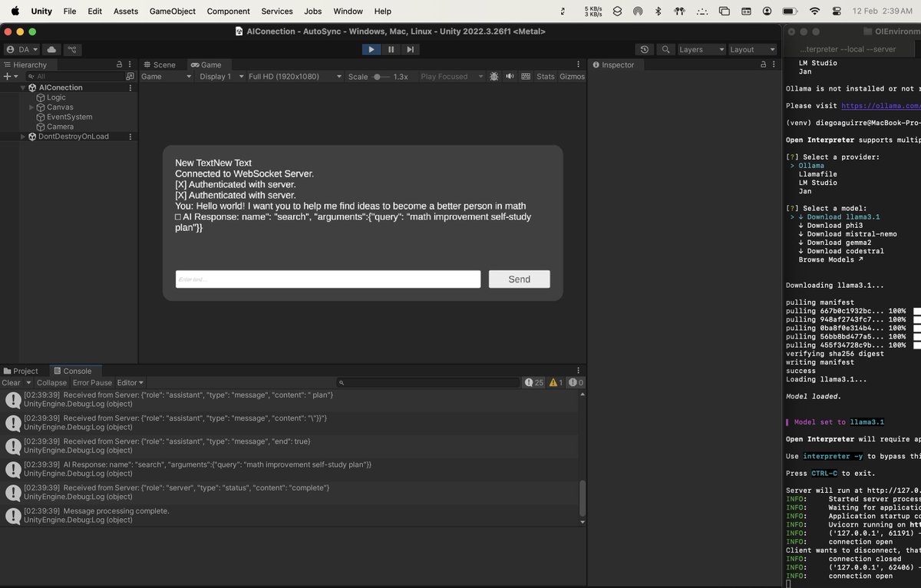921x588 pixels.
Task: Toggle Console Collapse mode
Action: click(x=52, y=382)
